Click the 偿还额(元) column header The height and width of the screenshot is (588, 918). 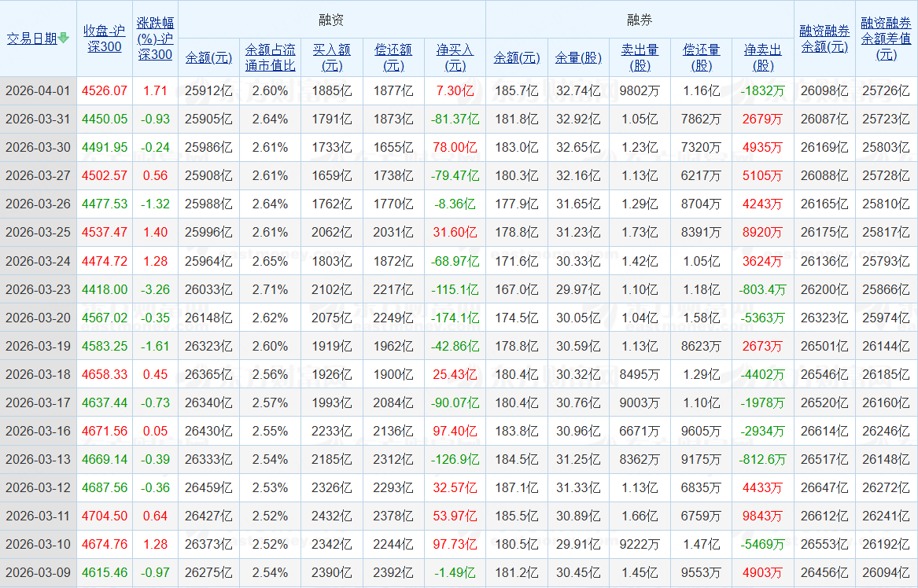[393, 57]
